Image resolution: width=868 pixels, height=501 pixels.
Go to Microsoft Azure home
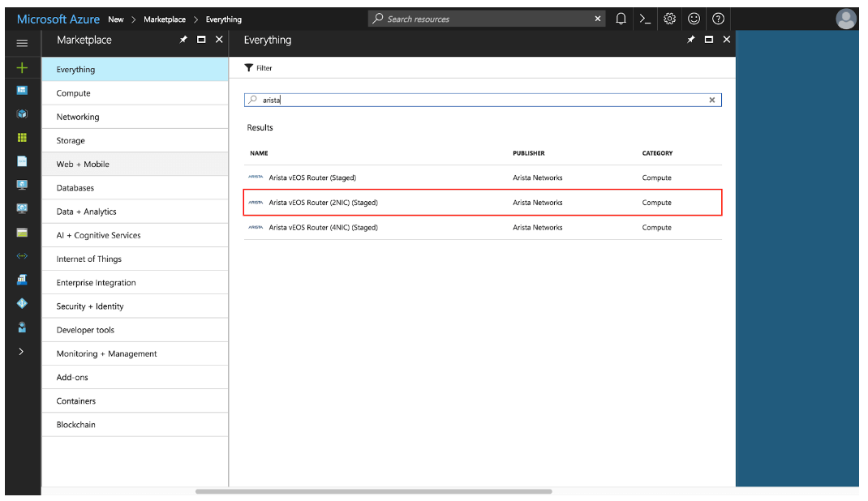[x=58, y=19]
